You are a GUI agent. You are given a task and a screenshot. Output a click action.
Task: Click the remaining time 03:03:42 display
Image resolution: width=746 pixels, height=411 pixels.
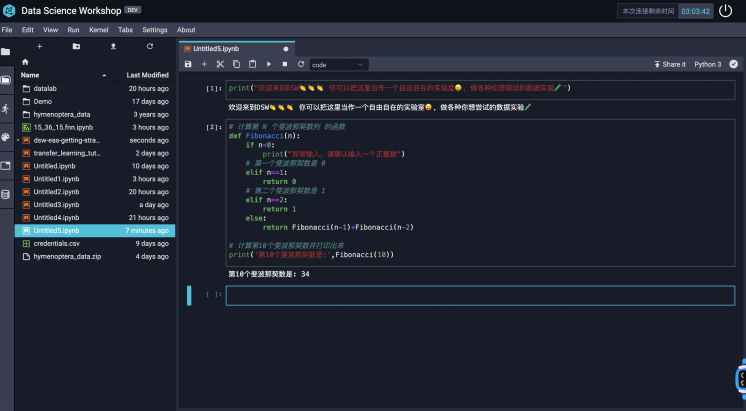tap(695, 11)
